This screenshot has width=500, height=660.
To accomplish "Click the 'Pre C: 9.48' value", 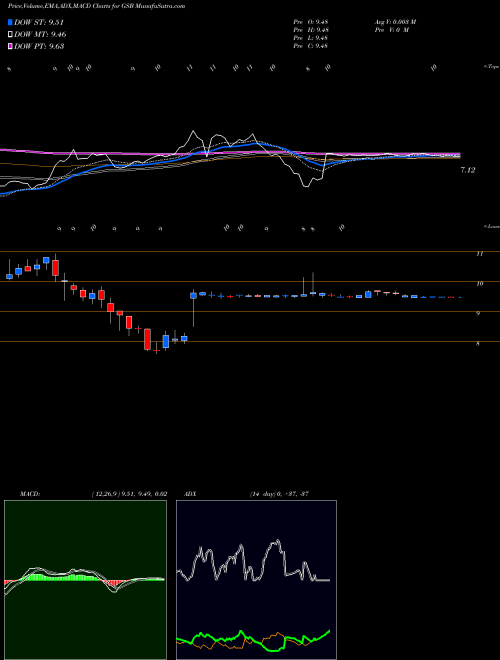I will [x=311, y=46].
